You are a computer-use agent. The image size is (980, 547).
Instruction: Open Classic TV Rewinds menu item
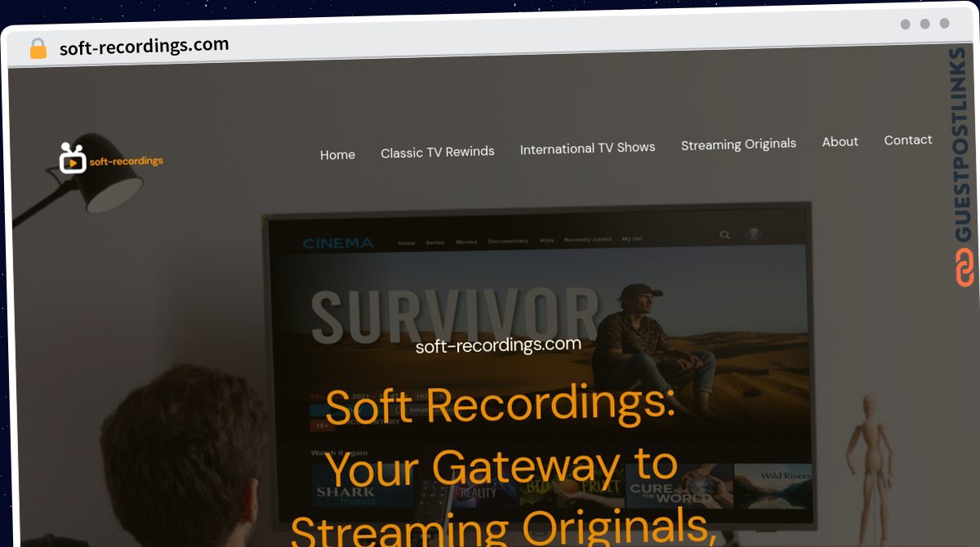click(x=438, y=152)
